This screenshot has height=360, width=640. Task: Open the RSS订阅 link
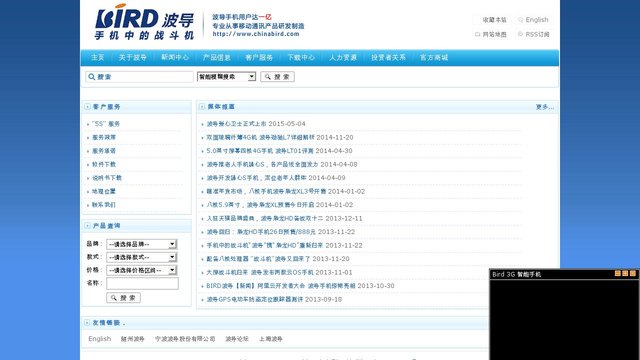[x=537, y=35]
